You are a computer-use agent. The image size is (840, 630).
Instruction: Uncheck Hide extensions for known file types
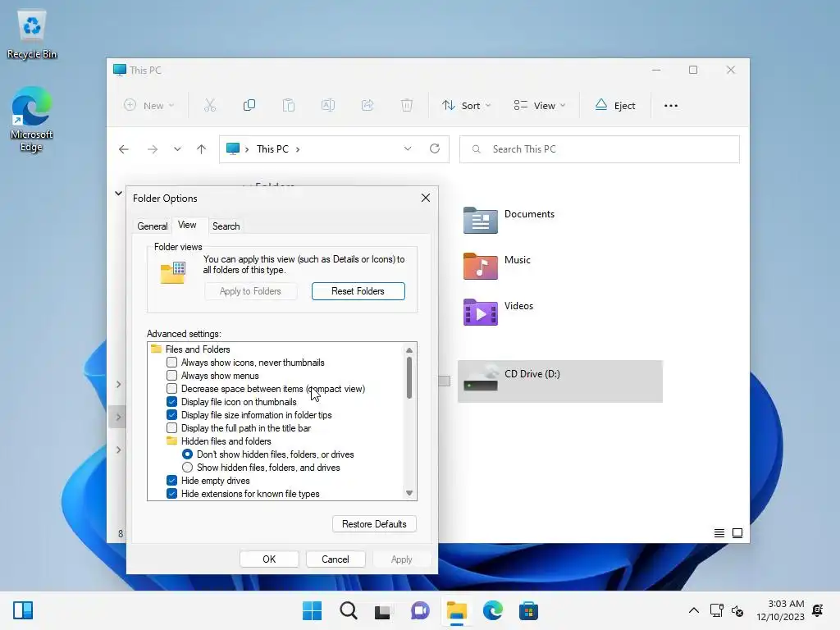(x=172, y=494)
